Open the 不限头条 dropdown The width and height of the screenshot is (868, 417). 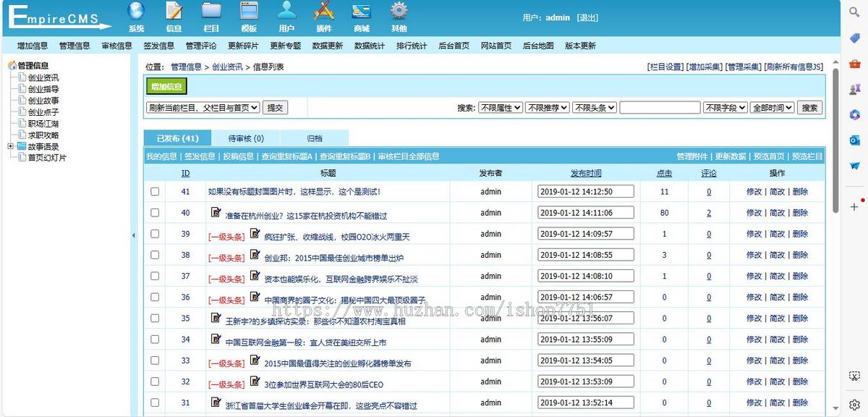(595, 107)
